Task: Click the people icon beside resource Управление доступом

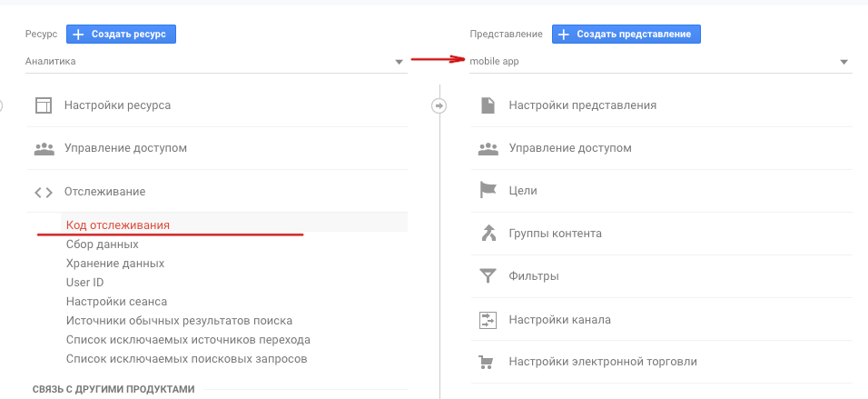Action: (44, 148)
